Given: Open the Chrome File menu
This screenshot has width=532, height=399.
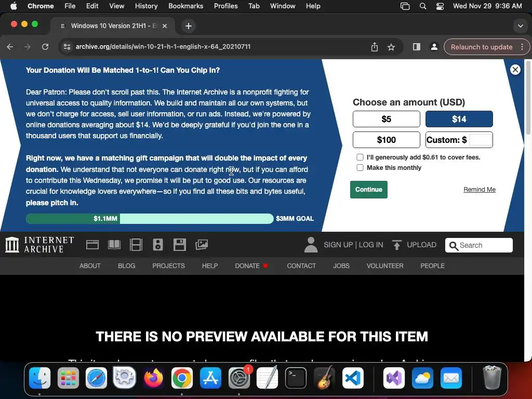Looking at the screenshot, I should (x=70, y=6).
